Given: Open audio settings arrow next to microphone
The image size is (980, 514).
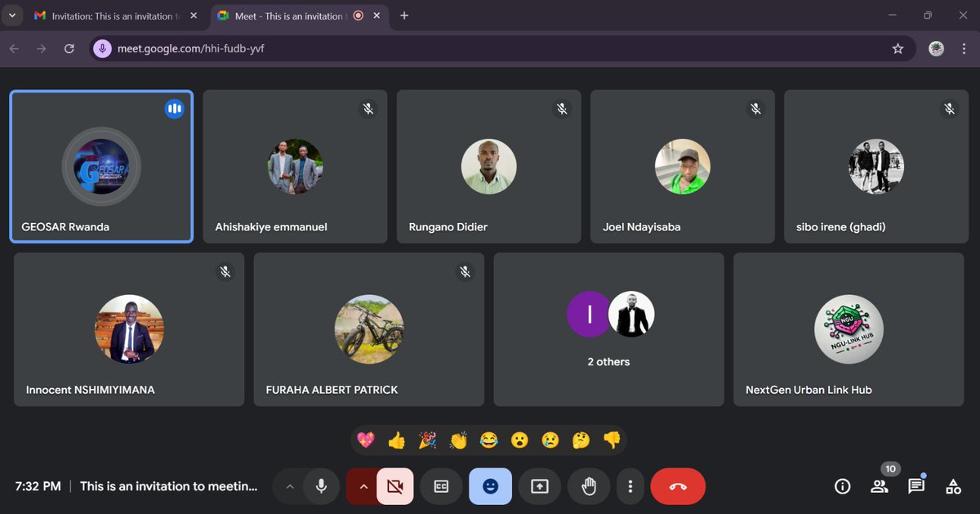Looking at the screenshot, I should (289, 486).
